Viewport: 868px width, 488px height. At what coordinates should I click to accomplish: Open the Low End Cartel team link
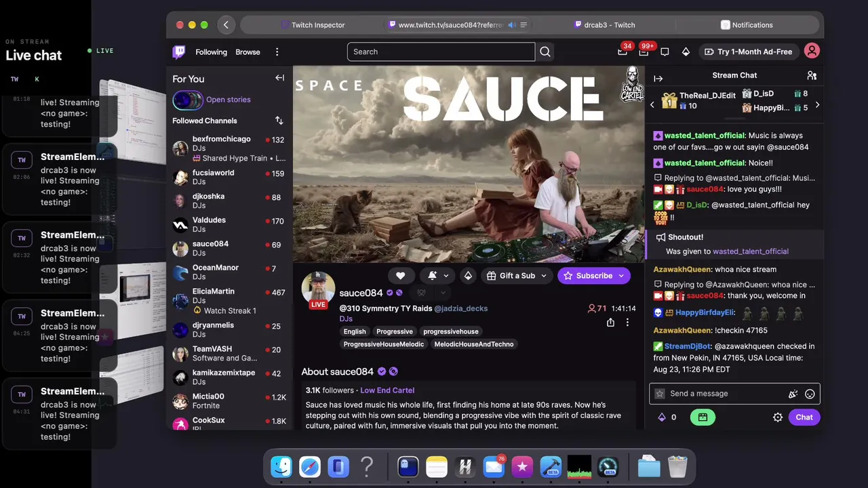(x=387, y=390)
